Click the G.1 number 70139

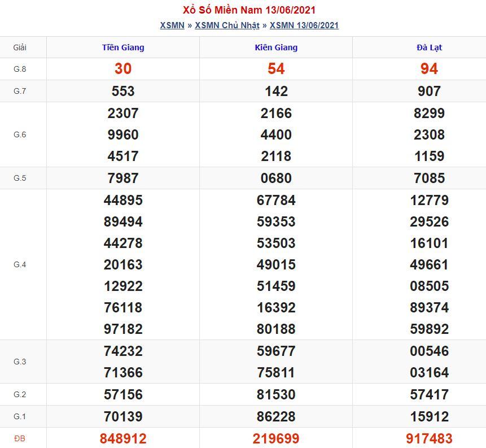pos(123,416)
